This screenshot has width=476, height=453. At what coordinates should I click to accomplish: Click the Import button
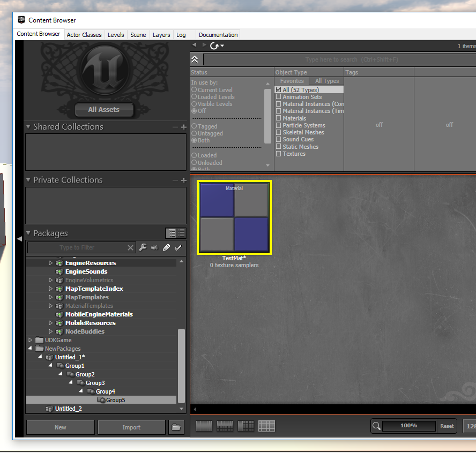tap(131, 427)
